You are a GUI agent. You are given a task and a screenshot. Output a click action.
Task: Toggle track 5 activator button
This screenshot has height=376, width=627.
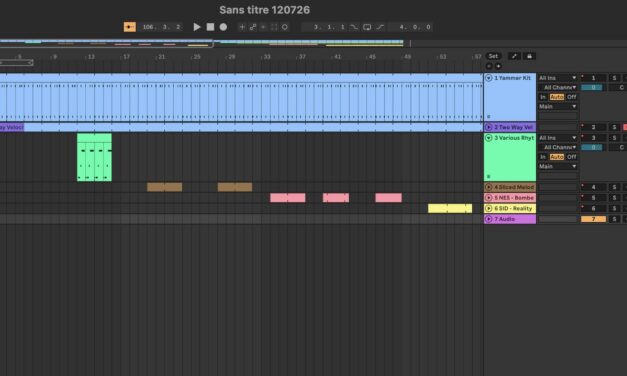(x=593, y=198)
